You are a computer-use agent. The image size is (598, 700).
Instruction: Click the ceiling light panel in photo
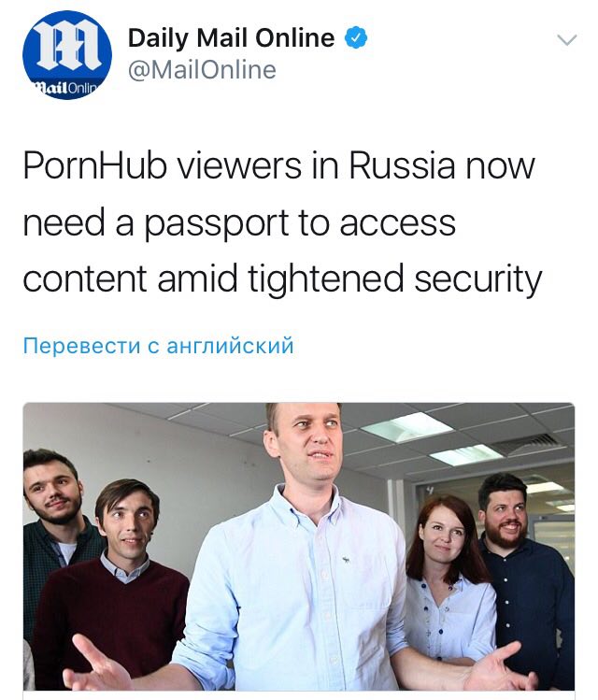coord(406,428)
